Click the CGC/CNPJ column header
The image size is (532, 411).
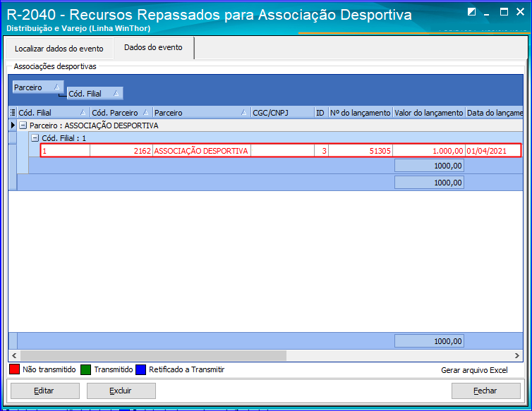point(282,113)
